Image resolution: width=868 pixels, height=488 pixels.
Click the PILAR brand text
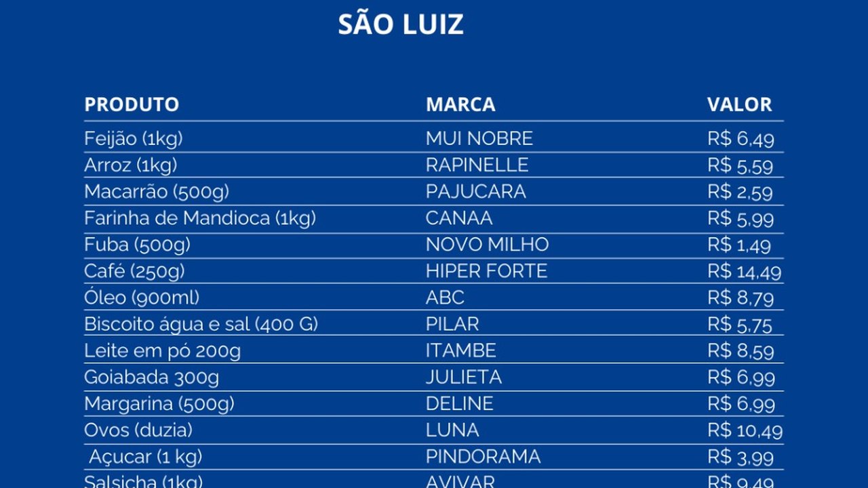point(452,324)
